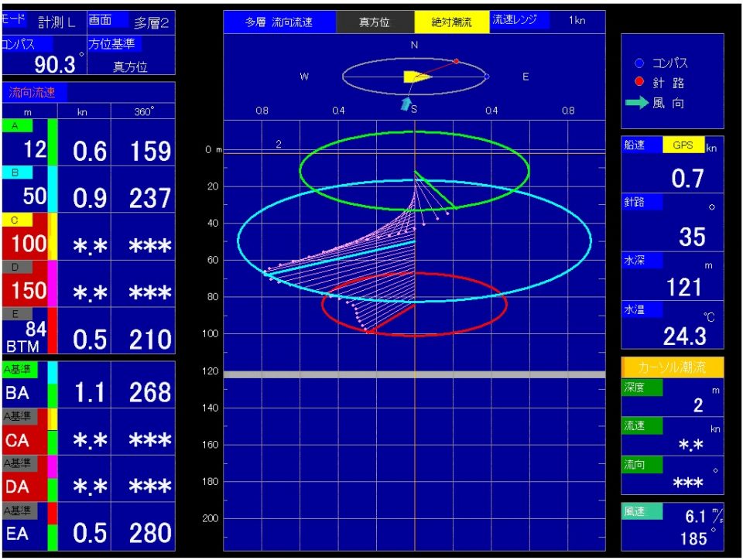
Task: Change the 1kn speed range value
Action: 577,20
